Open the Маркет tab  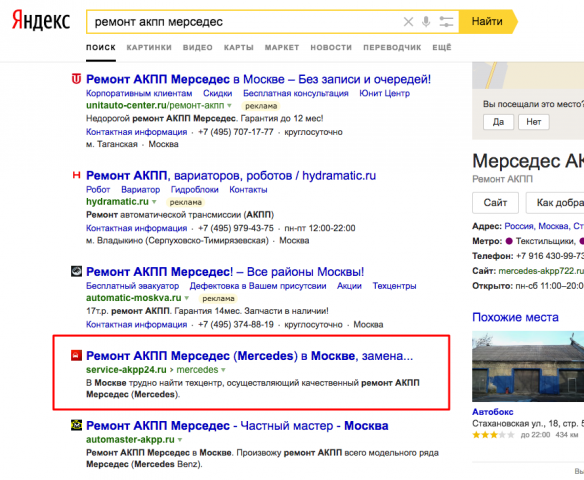click(x=282, y=48)
